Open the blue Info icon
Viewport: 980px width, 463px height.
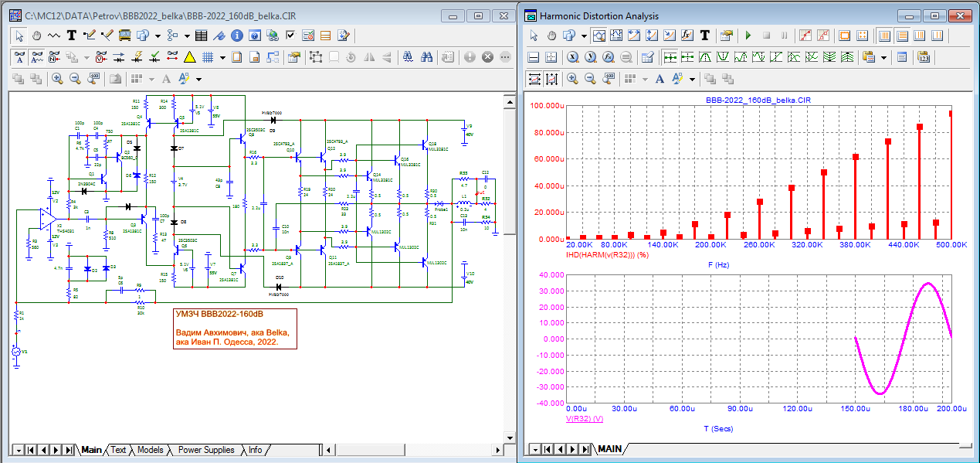237,36
